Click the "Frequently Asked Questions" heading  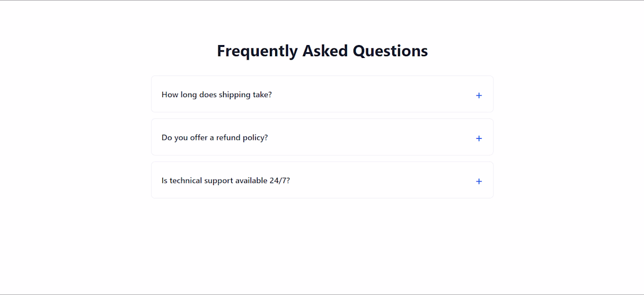(x=322, y=51)
